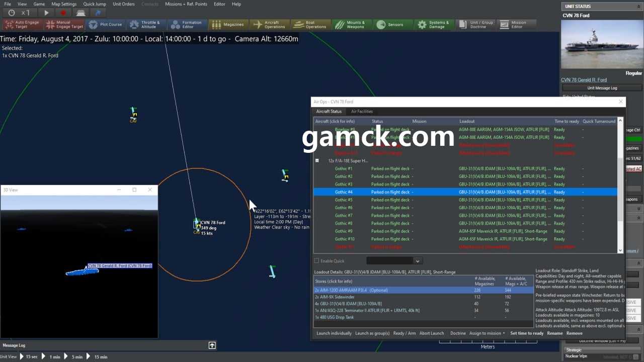This screenshot has height=362, width=644.
Task: Click Rename in Air Ops window
Action: coord(555,333)
